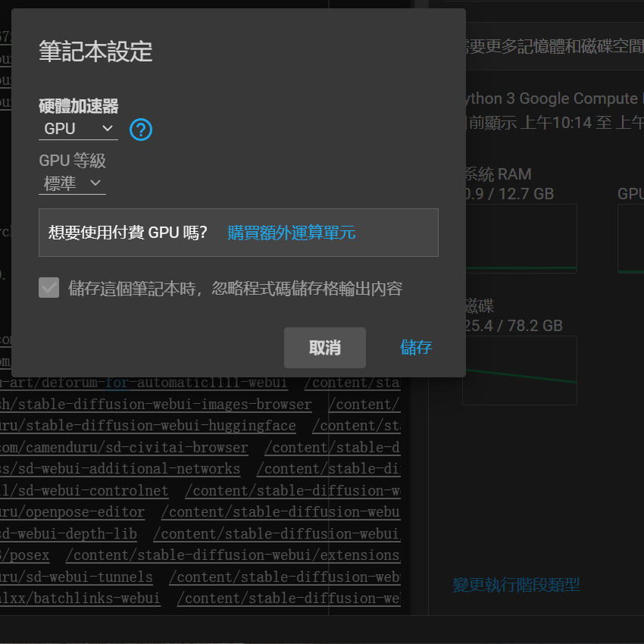The height and width of the screenshot is (644, 644).
Task: Click the sd-webui-controlnet link
Action: (x=84, y=491)
